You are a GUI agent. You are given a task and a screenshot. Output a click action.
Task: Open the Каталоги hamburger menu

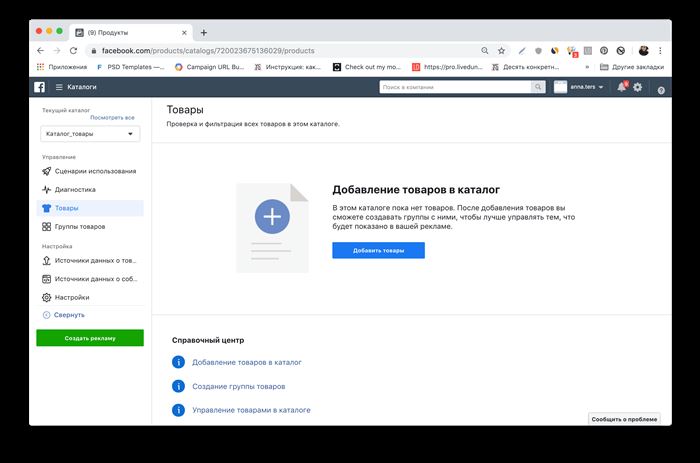[x=76, y=87]
